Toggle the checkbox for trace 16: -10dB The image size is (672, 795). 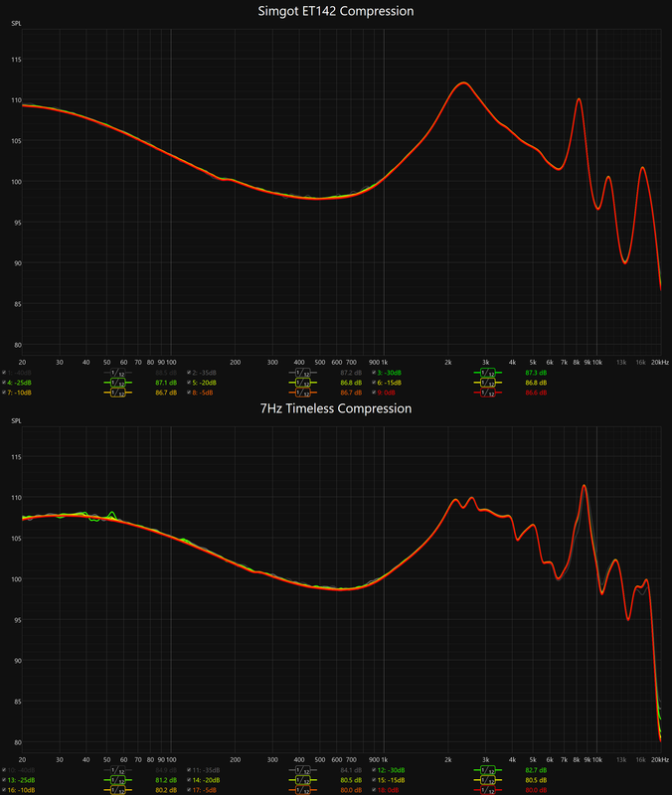point(4,790)
